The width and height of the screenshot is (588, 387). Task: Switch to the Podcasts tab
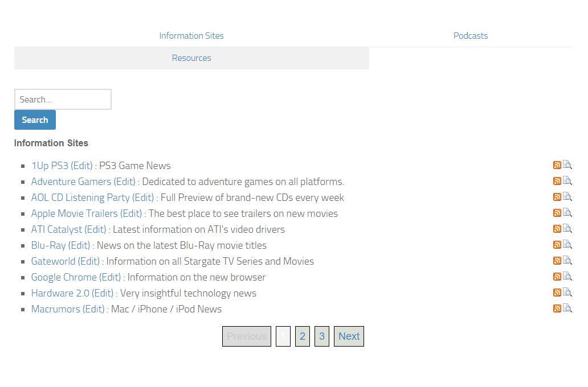(471, 35)
